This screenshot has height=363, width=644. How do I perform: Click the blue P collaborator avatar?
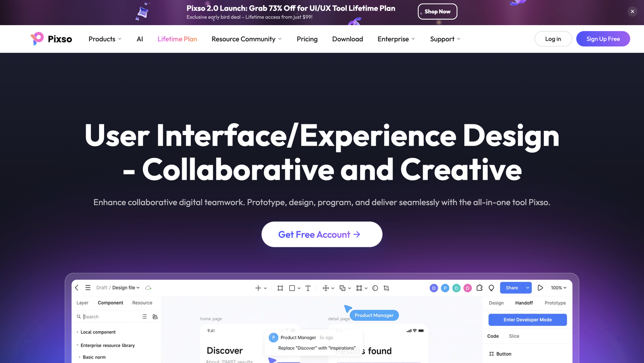pyautogui.click(x=445, y=288)
